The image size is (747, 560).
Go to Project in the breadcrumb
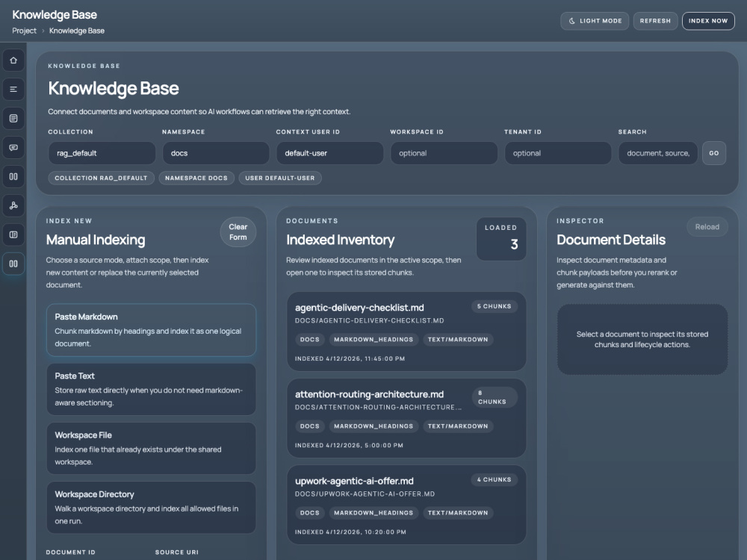tap(25, 31)
